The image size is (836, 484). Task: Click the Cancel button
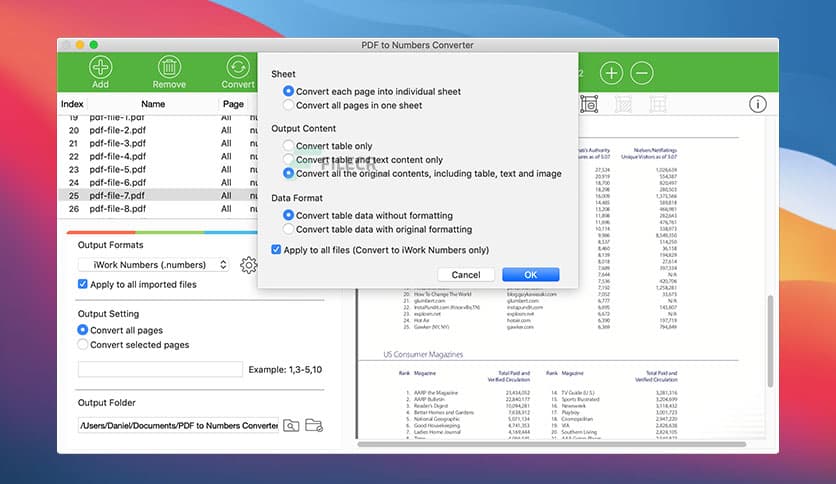466,275
